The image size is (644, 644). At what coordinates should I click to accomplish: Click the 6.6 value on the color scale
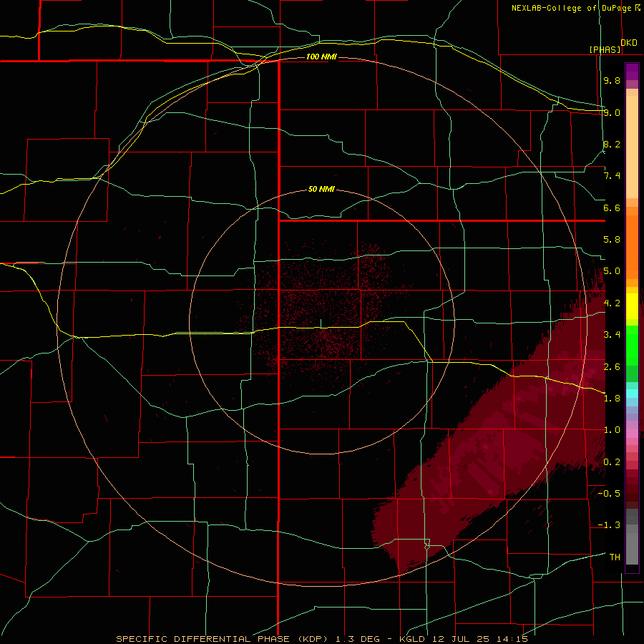coord(612,208)
